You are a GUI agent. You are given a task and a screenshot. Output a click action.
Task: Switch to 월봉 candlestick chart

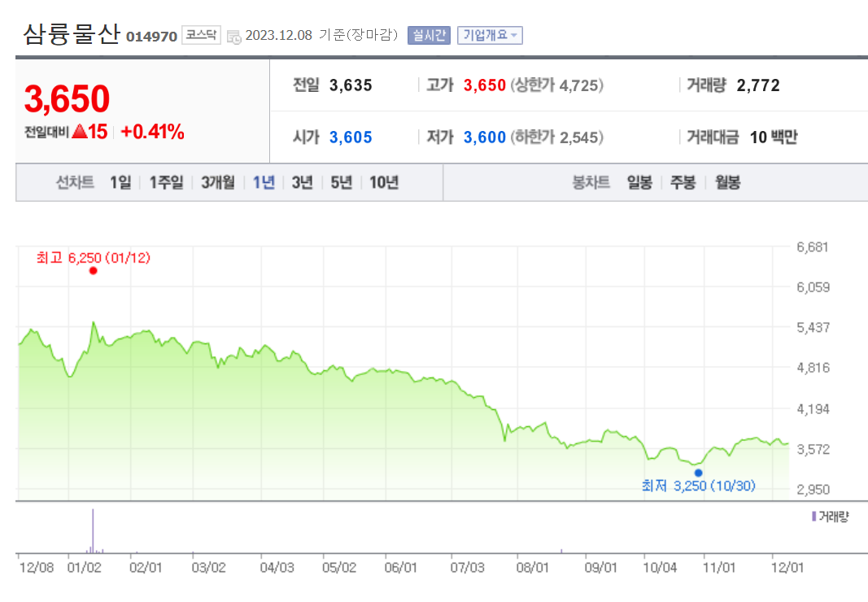tap(727, 182)
